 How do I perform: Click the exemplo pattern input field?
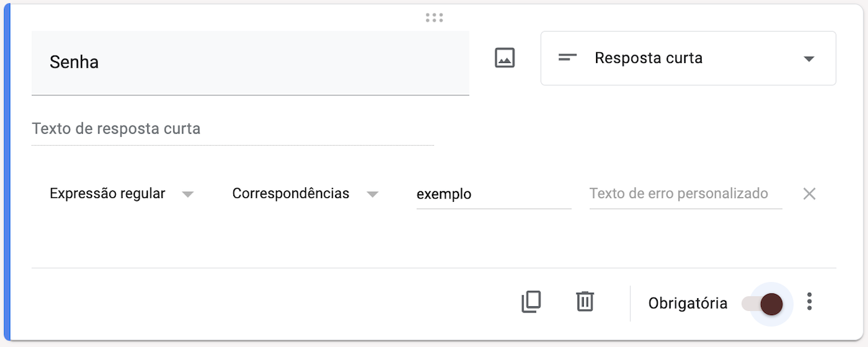494,195
